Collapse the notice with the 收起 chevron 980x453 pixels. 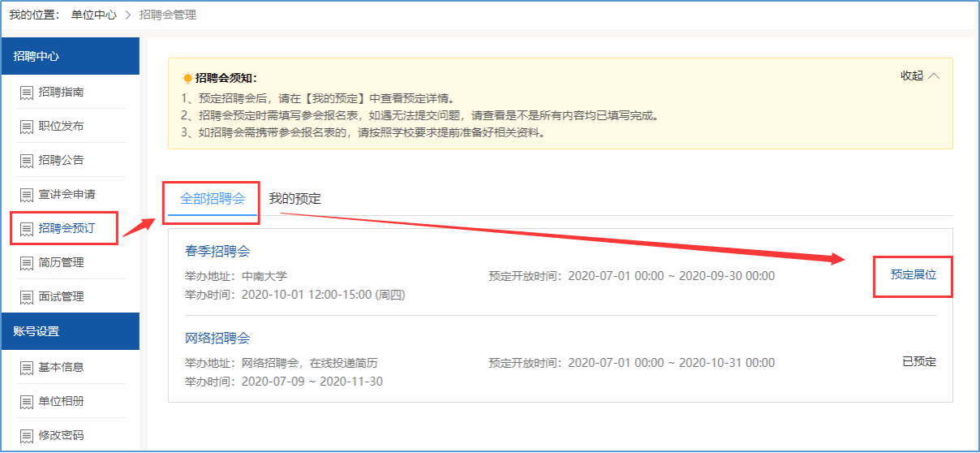click(x=920, y=75)
